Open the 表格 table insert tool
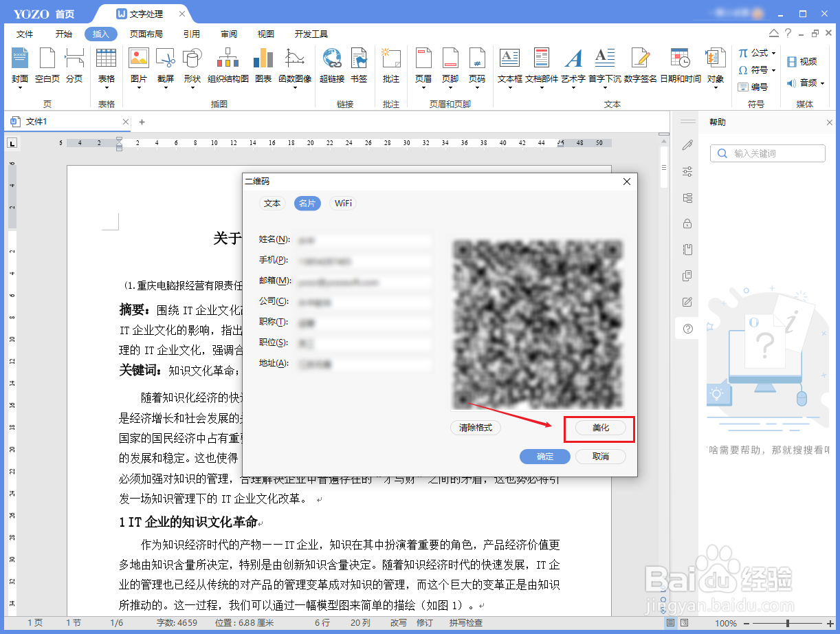The image size is (840, 634). 106,67
